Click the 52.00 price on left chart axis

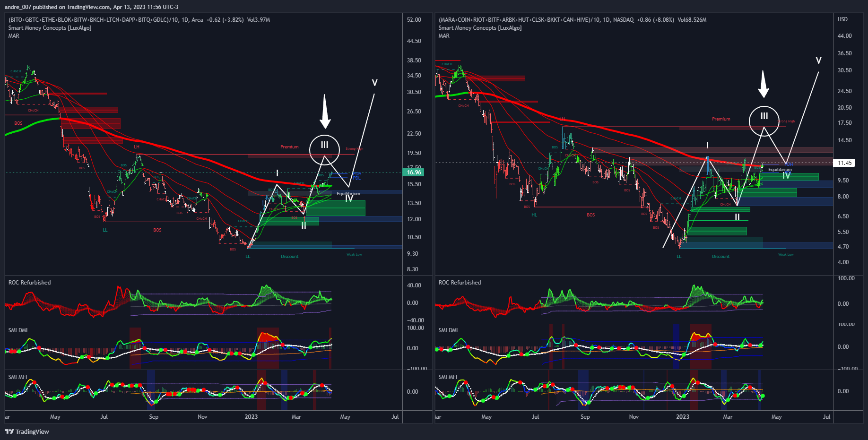414,20
